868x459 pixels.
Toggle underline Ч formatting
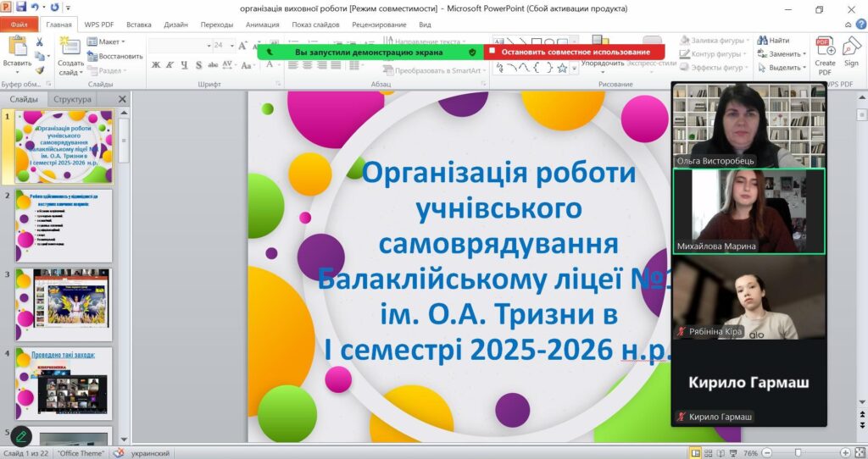(183, 65)
